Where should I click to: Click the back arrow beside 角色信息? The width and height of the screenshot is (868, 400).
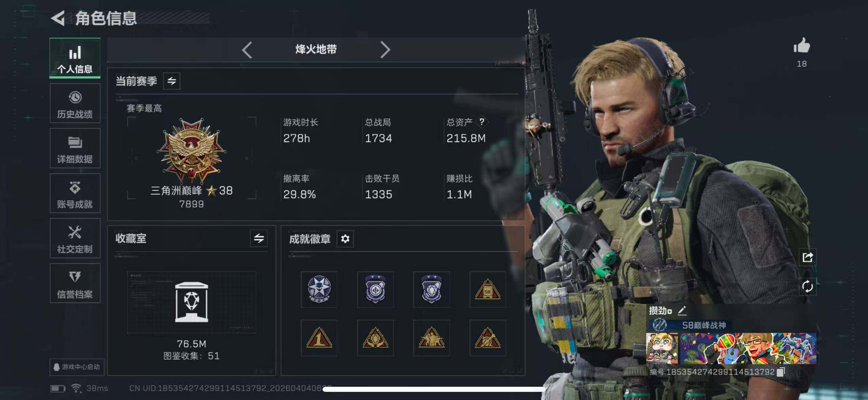click(58, 18)
